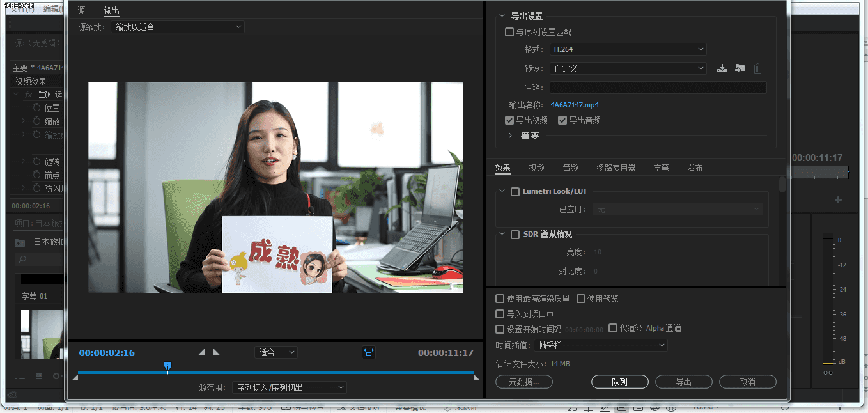Toggle the crop output icon above timeline

tap(368, 352)
